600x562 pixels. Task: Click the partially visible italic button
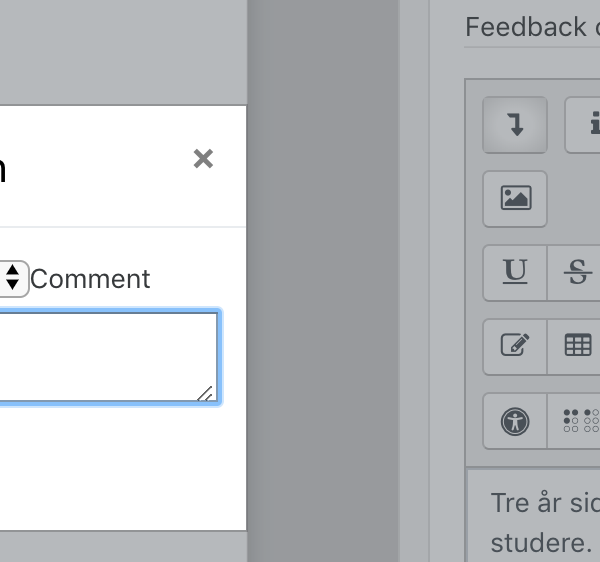582,125
